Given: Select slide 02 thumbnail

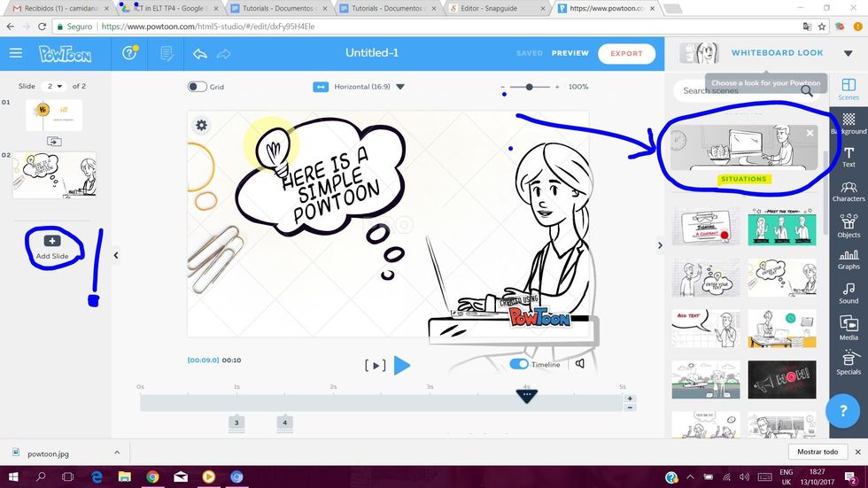Looking at the screenshot, I should point(54,174).
